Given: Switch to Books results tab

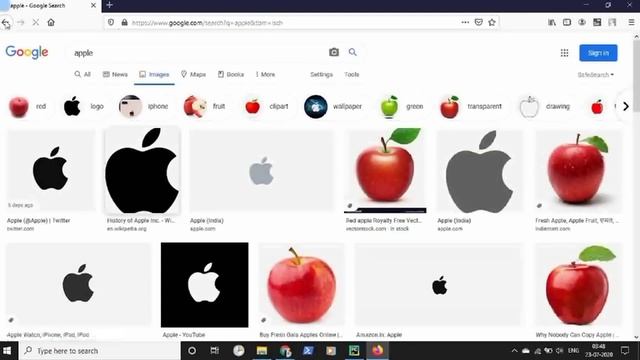Looking at the screenshot, I should click(231, 74).
